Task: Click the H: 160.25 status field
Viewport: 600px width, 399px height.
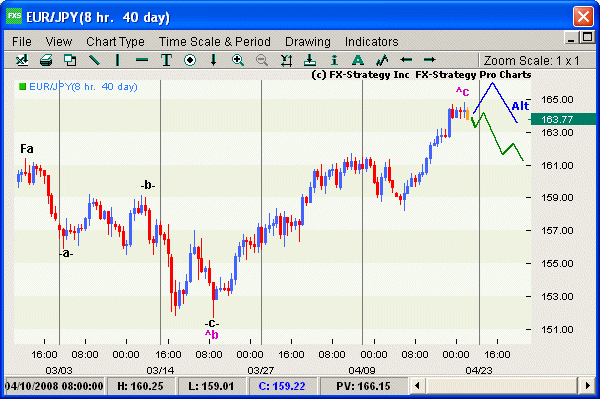Action: [140, 386]
